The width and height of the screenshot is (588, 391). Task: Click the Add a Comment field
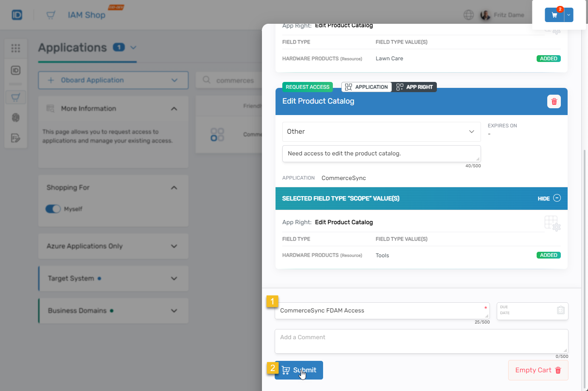coord(421,341)
